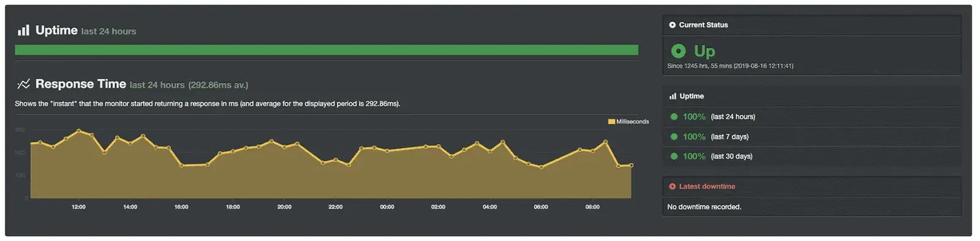The image size is (980, 241).
Task: Click the Current Status circle icon
Action: point(672,25)
